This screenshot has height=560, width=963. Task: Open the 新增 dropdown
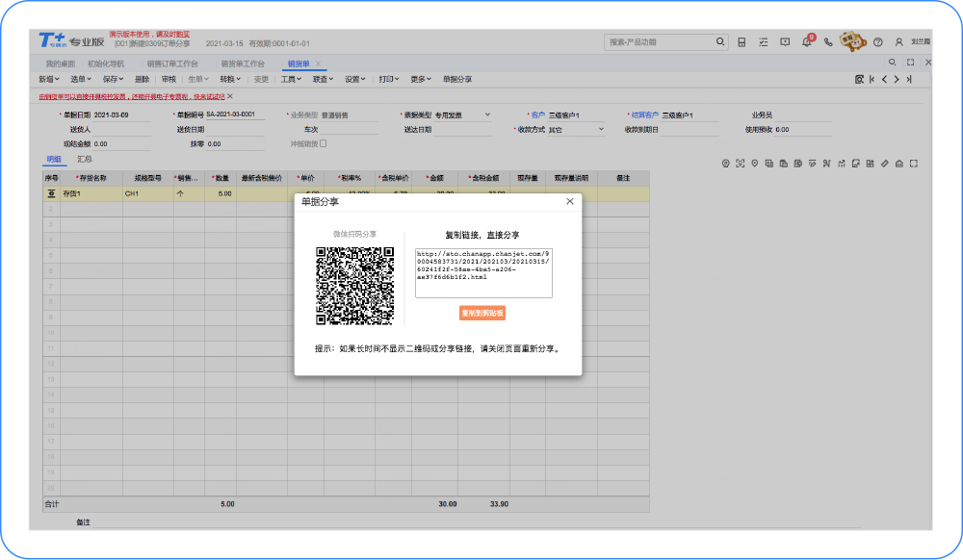pos(49,80)
